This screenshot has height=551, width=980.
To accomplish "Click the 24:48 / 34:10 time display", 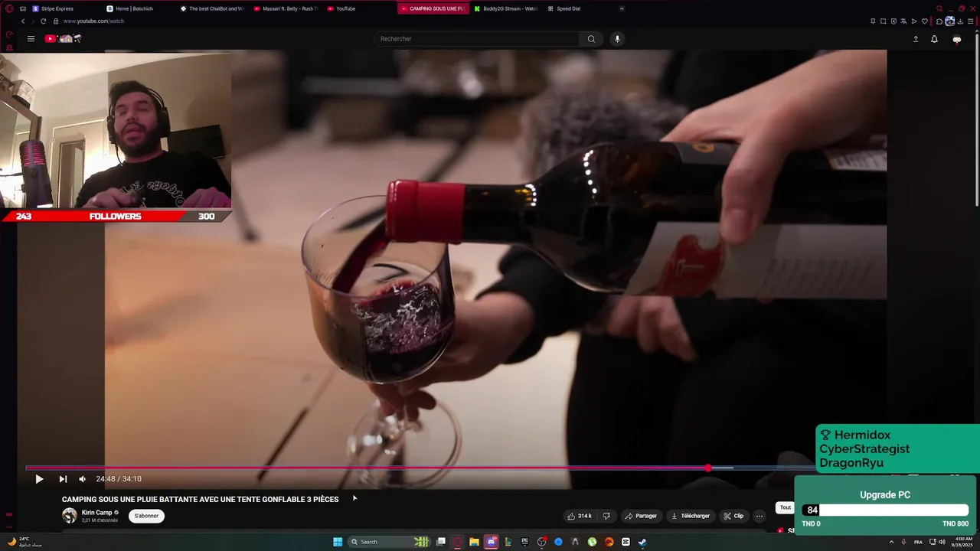I will point(119,479).
